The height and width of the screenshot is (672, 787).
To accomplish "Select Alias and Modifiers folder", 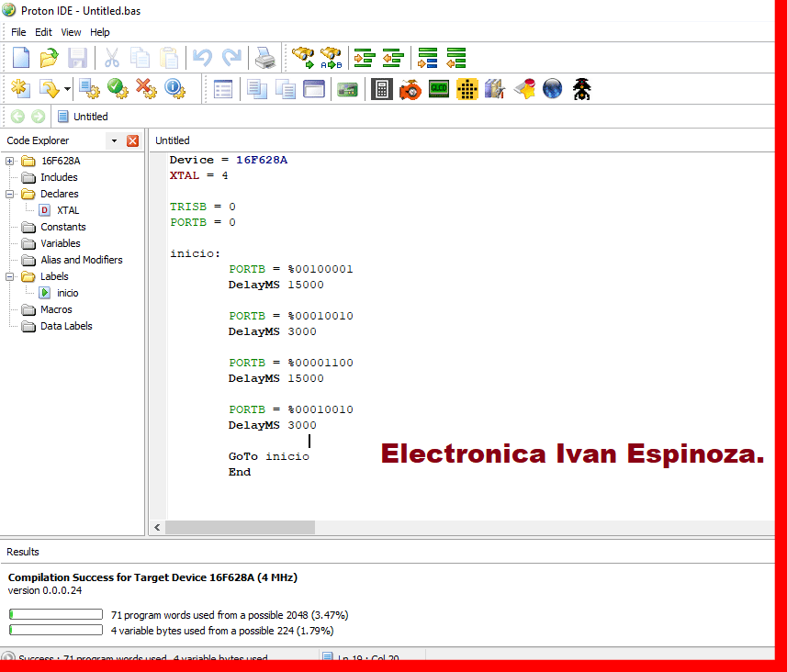I will point(73,261).
